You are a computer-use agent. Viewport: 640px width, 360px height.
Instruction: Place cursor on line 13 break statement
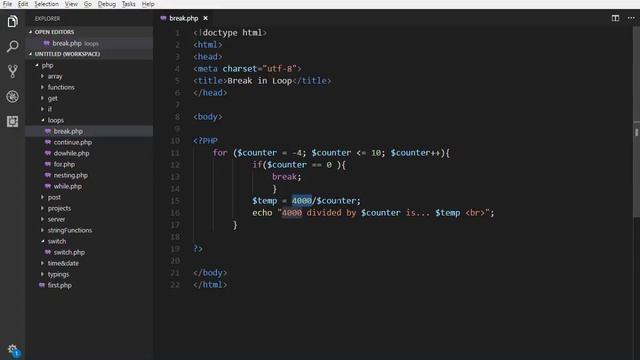(287, 177)
